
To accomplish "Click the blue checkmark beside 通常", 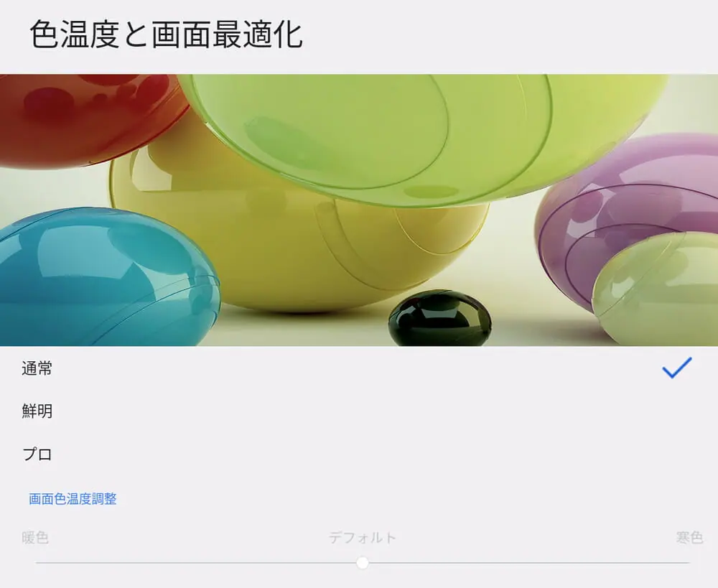I will coord(677,368).
